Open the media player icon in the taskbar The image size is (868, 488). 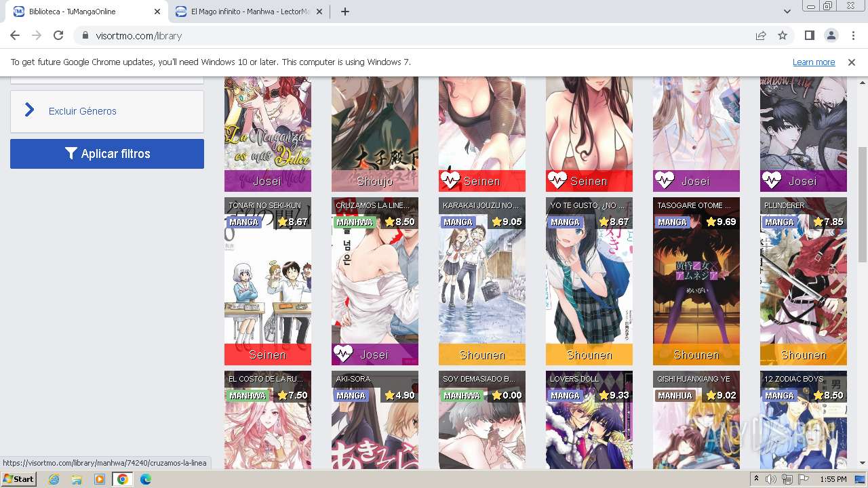100,479
